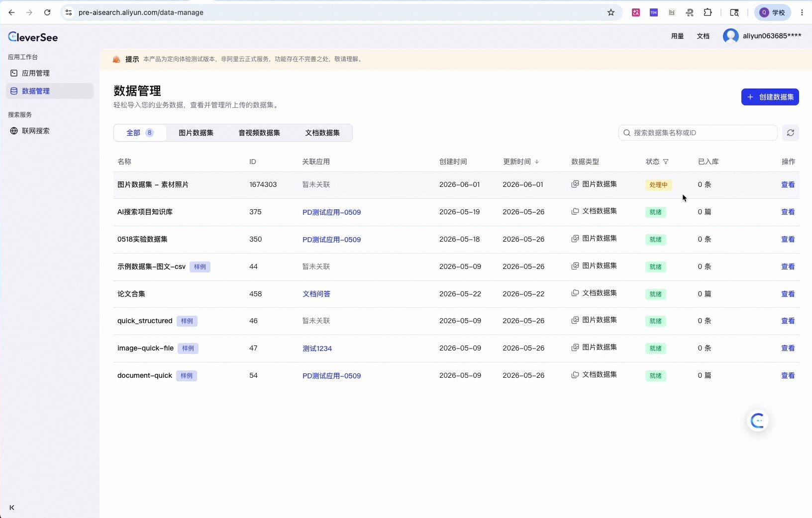Click the browser forward arrow
Image resolution: width=812 pixels, height=518 pixels.
point(29,12)
